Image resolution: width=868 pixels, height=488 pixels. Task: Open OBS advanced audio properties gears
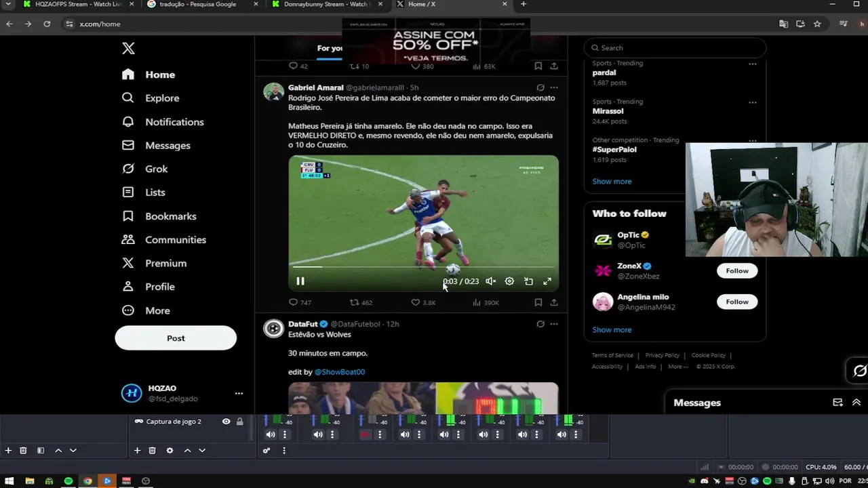267,451
